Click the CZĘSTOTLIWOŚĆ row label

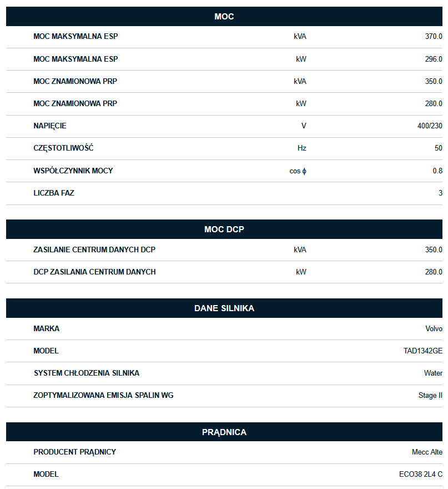tap(63, 148)
